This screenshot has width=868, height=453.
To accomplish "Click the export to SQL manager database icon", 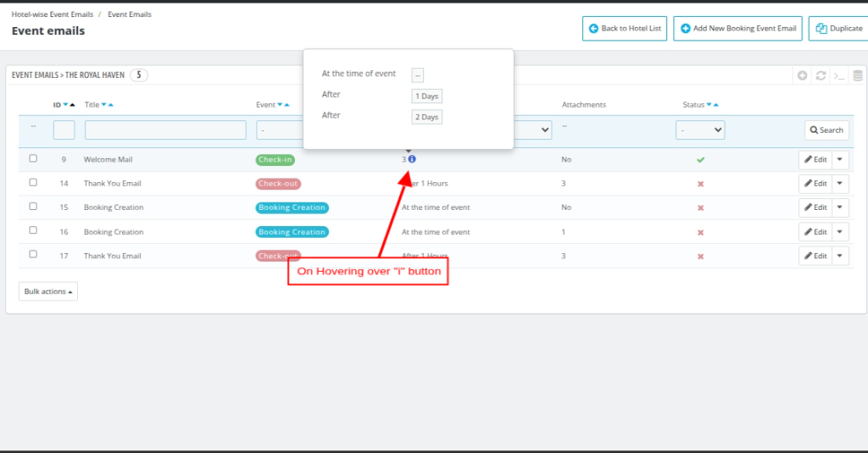I will 858,75.
